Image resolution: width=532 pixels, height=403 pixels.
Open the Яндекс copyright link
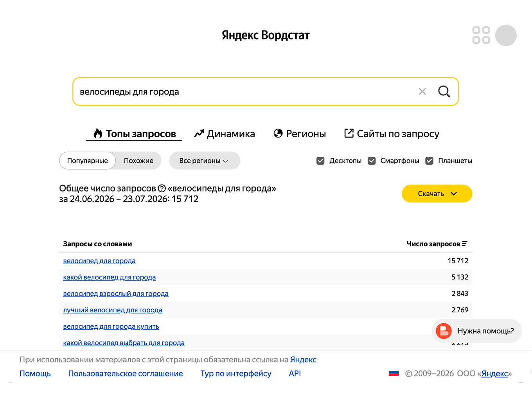[x=494, y=373]
